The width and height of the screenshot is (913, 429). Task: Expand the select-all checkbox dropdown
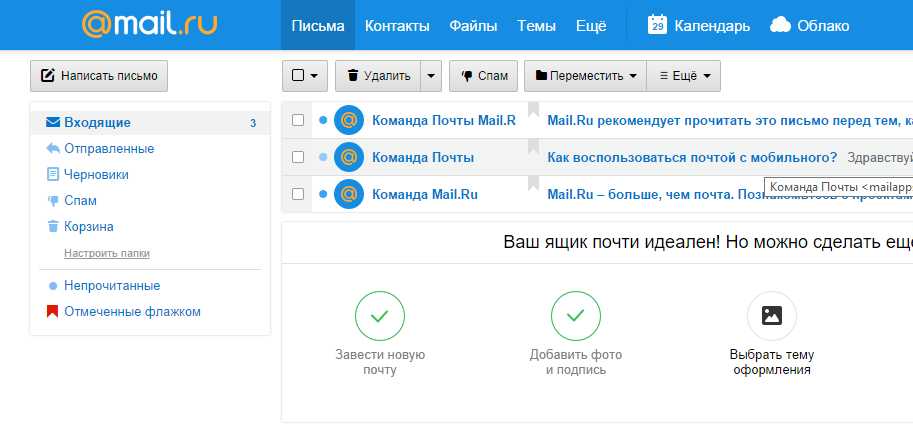tap(315, 76)
